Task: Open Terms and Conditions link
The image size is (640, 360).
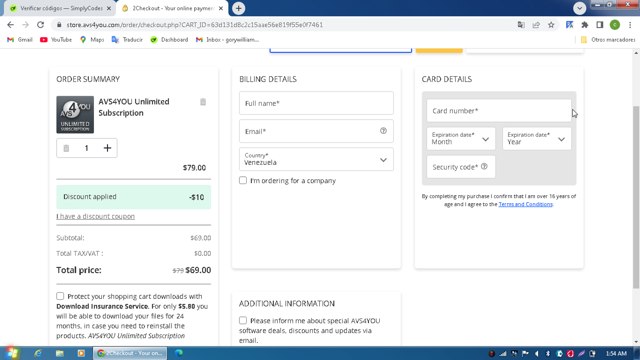Action: coord(525,204)
